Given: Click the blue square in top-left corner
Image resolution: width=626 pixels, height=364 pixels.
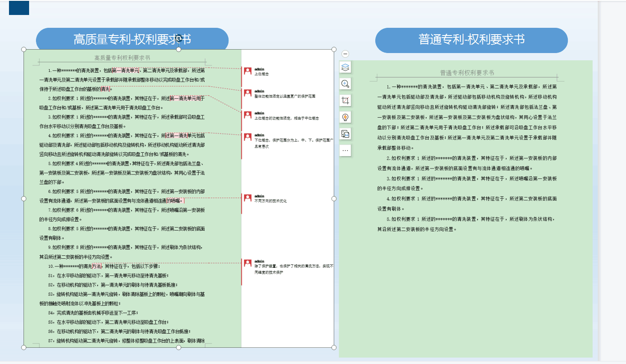Looking at the screenshot, I should (19, 8).
